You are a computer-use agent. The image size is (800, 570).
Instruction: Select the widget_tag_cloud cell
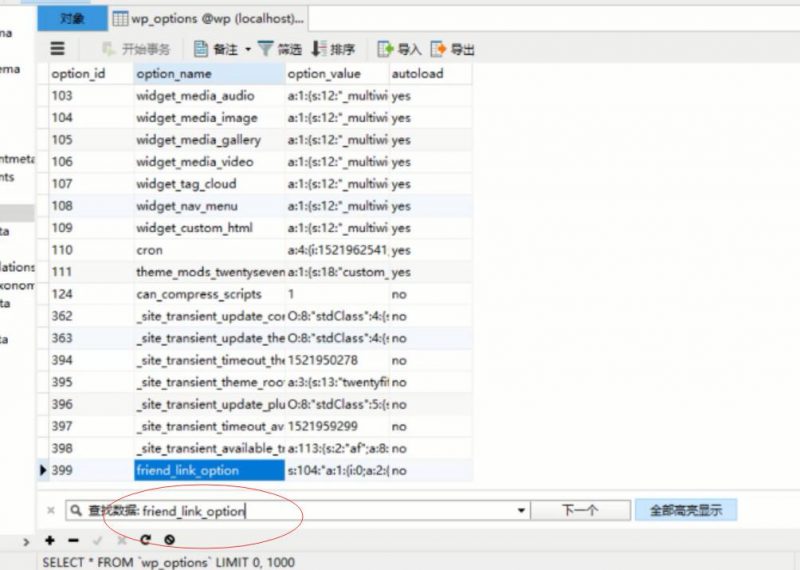[x=209, y=184]
